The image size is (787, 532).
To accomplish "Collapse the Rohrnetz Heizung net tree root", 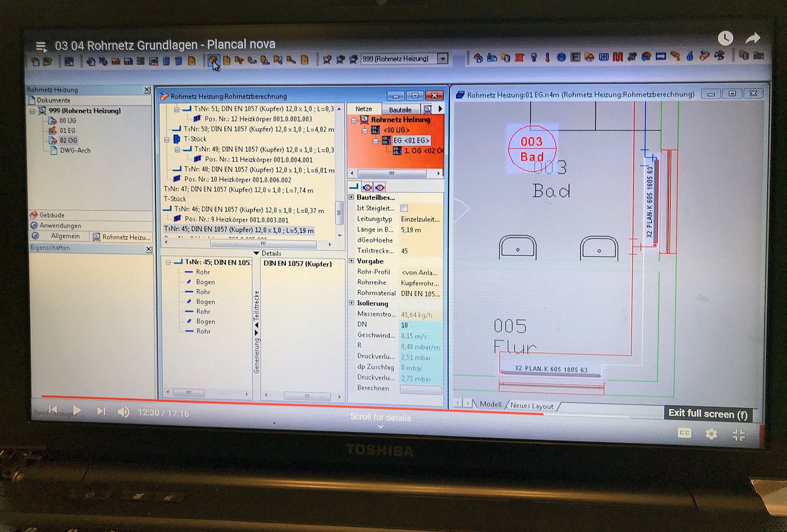I will [x=353, y=121].
